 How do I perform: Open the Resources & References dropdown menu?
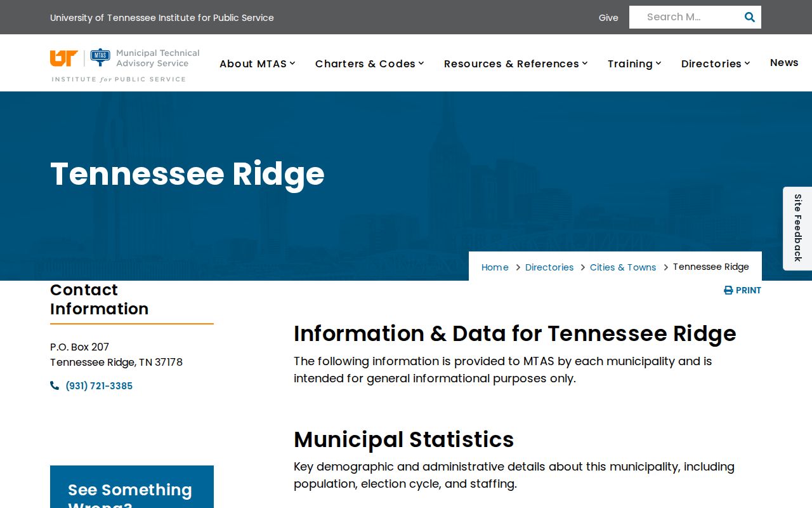coord(516,63)
